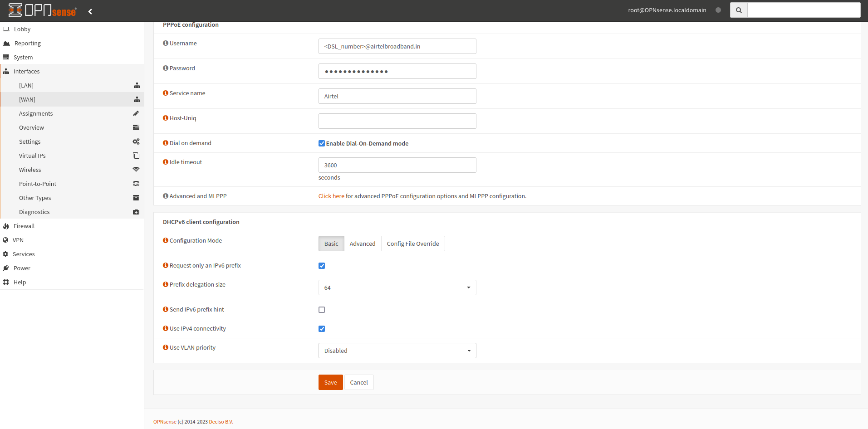Click the status indicator dot near the hostname
Image resolution: width=868 pixels, height=429 pixels.
click(718, 10)
